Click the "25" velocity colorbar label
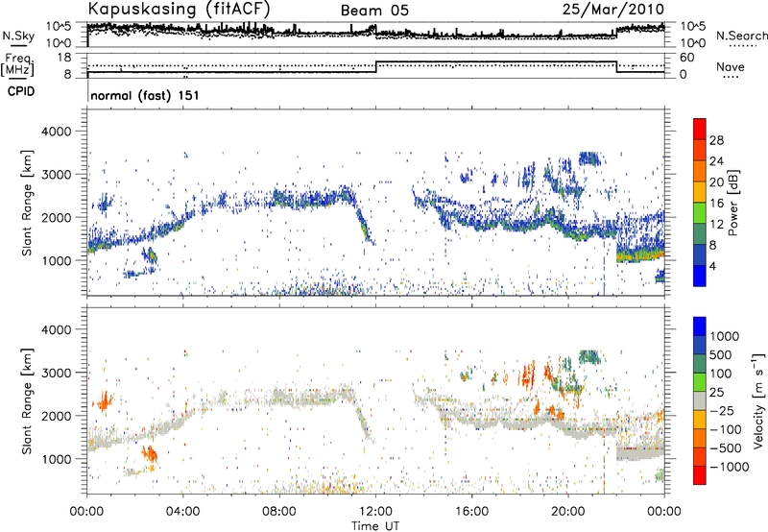Viewport: 768px width, 532px height. (x=717, y=393)
